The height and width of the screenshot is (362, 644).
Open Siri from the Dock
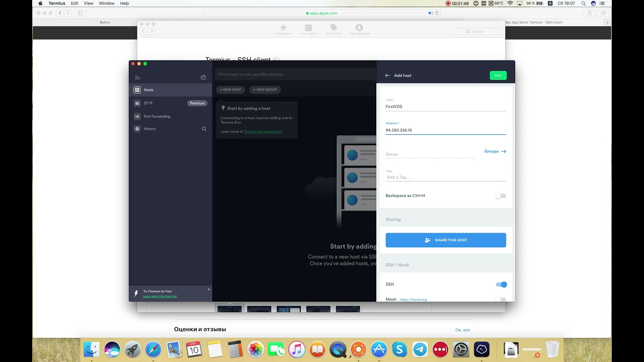(112, 349)
